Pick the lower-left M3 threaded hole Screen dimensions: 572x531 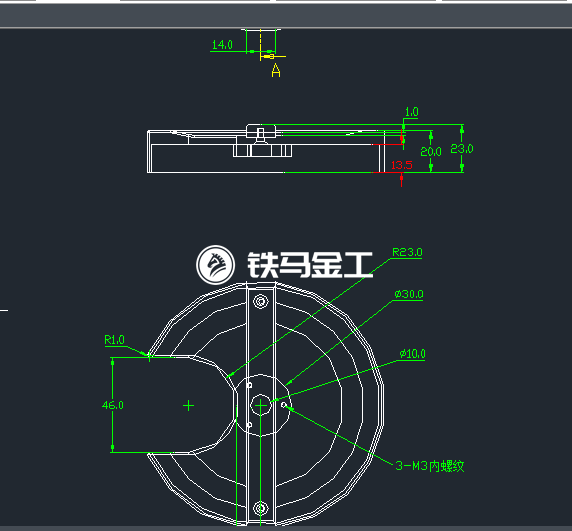coord(249,425)
